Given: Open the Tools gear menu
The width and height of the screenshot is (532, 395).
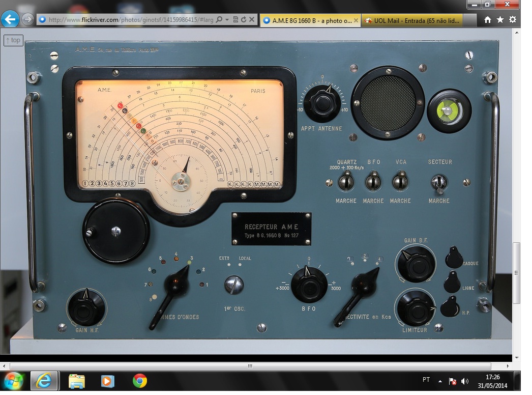Looking at the screenshot, I should pos(513,20).
